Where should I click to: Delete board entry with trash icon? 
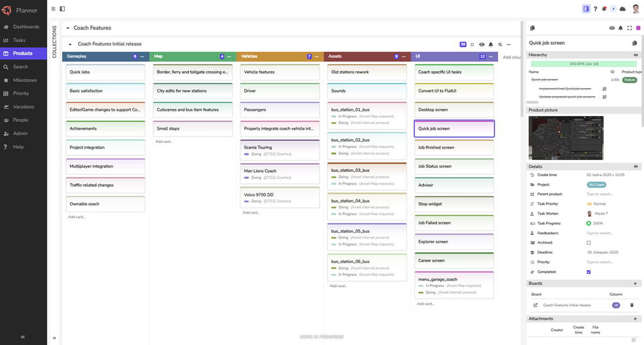coord(631,305)
